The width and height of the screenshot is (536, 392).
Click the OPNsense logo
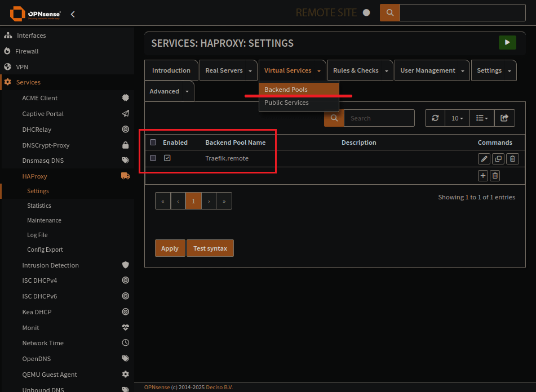click(35, 14)
